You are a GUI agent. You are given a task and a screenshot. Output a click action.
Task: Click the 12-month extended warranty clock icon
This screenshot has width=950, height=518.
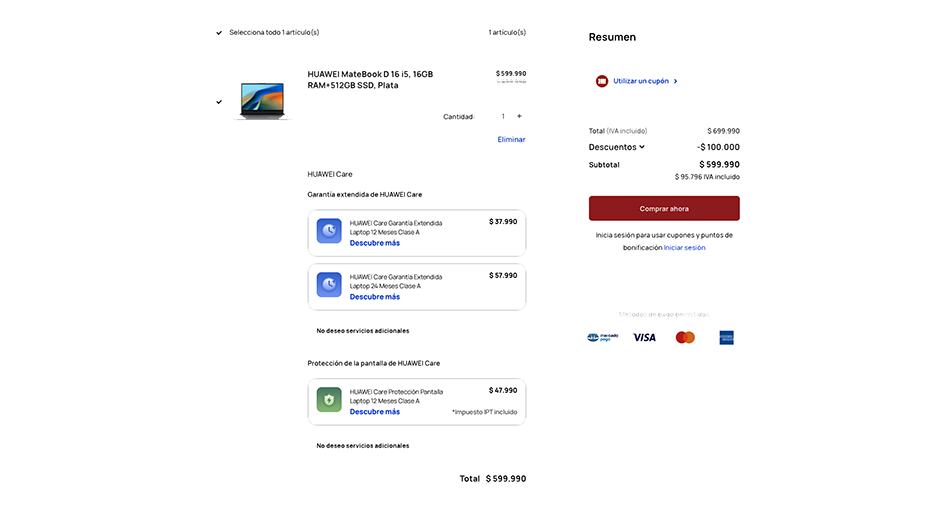[329, 232]
